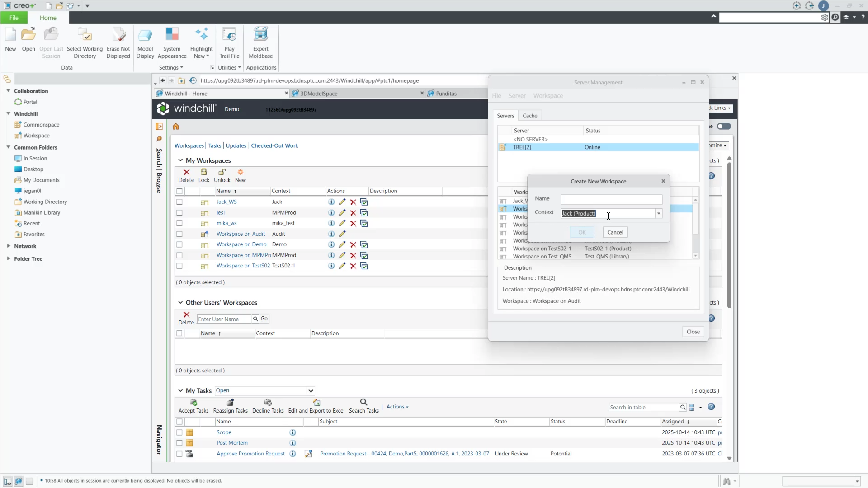
Task: Click Close button in Server Management
Action: click(693, 332)
